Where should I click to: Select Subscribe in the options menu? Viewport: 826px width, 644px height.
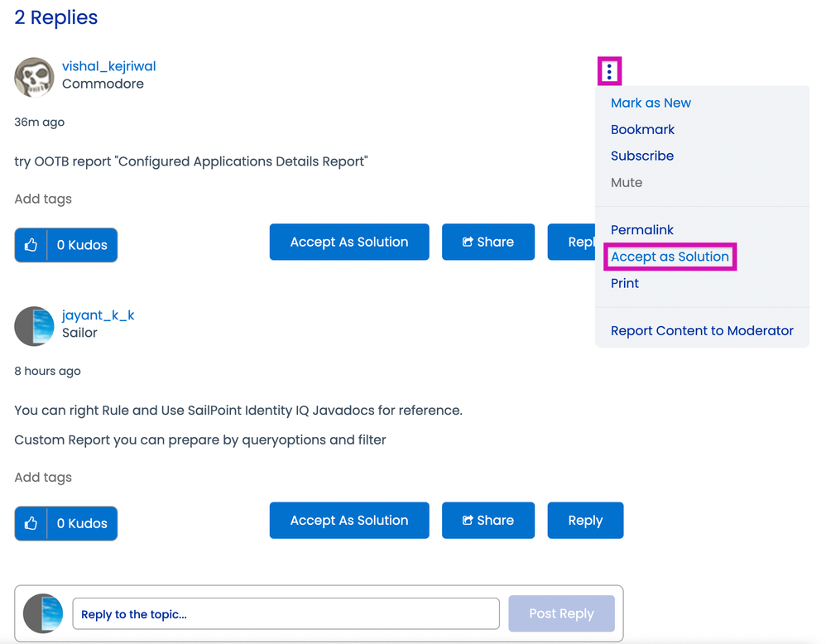pos(641,156)
